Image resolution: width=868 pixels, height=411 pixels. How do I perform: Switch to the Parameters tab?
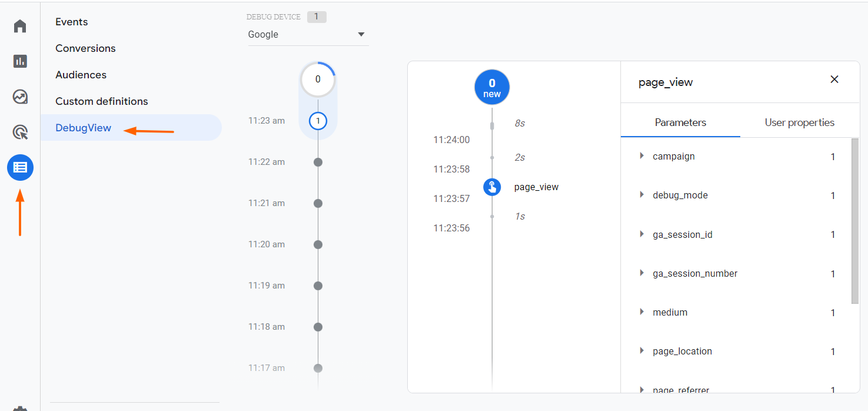click(680, 122)
